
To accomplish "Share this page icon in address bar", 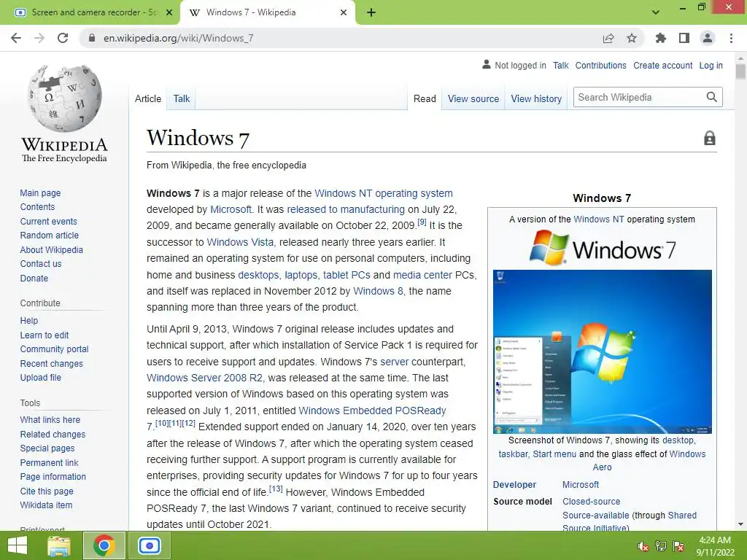I will pyautogui.click(x=608, y=38).
